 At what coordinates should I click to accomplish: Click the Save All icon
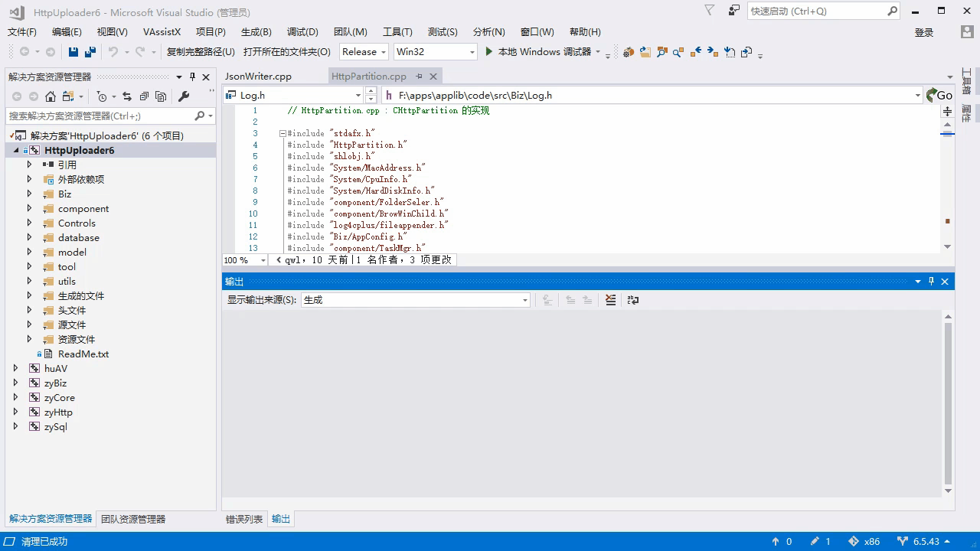click(x=90, y=52)
